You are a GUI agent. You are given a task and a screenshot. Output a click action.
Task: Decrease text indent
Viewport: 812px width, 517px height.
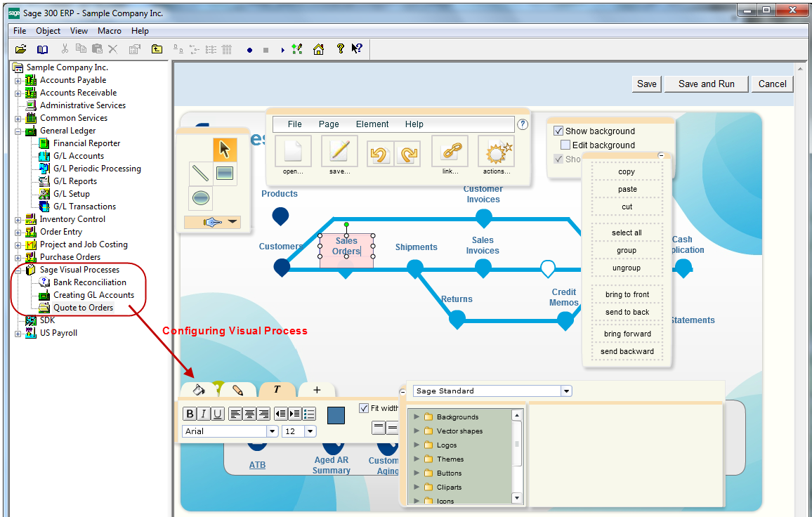[x=281, y=414]
